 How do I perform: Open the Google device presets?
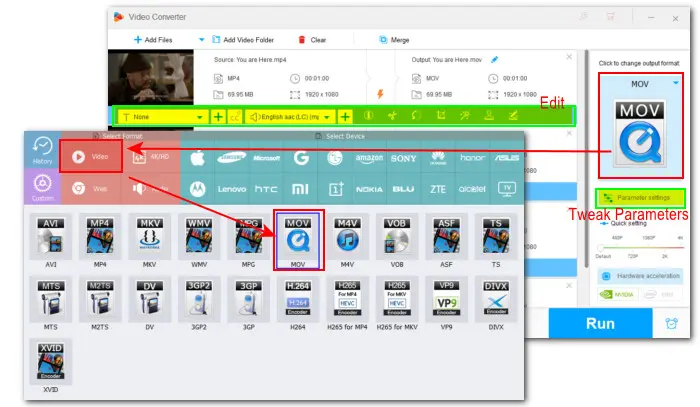point(301,158)
